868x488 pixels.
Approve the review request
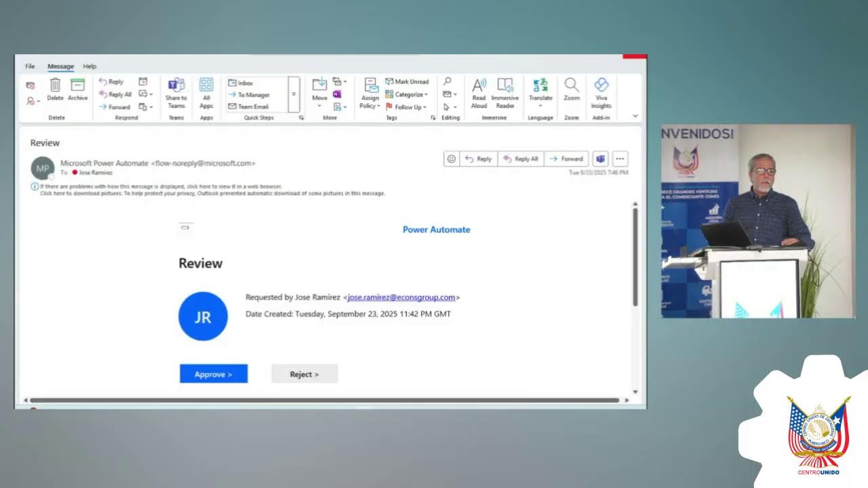point(214,373)
